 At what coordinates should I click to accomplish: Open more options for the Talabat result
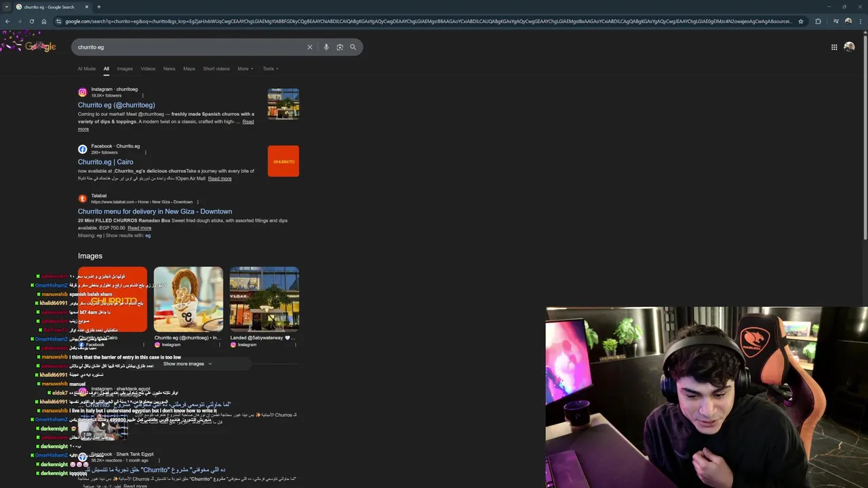coord(197,202)
